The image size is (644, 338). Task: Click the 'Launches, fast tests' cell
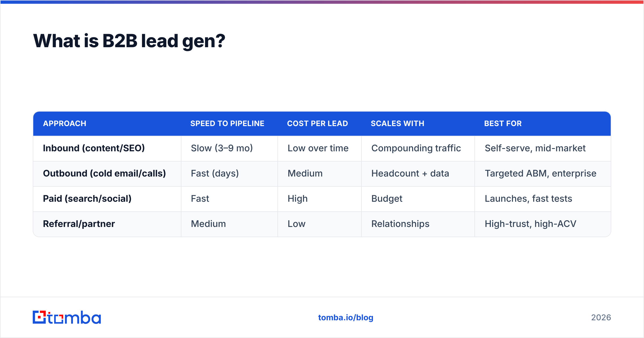pyautogui.click(x=543, y=199)
